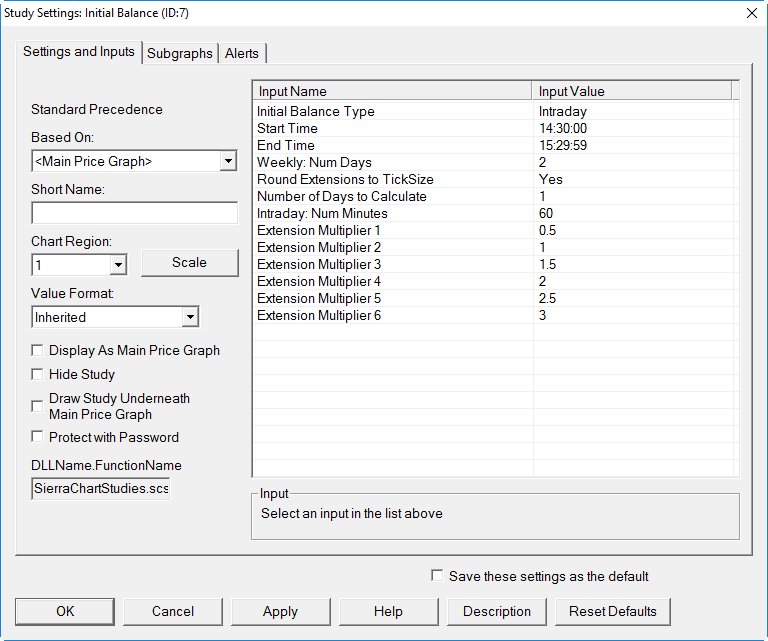
Task: Click the Input Name column header
Action: click(393, 92)
